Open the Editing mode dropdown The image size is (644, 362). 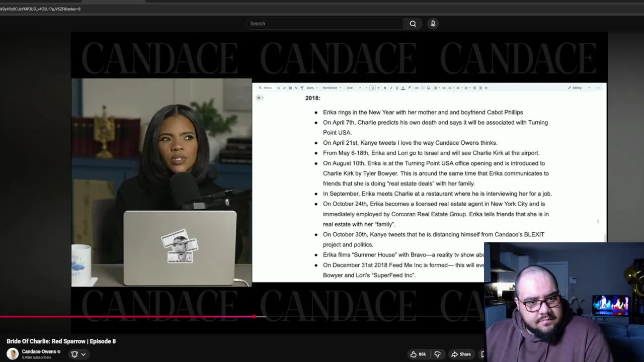pos(579,88)
